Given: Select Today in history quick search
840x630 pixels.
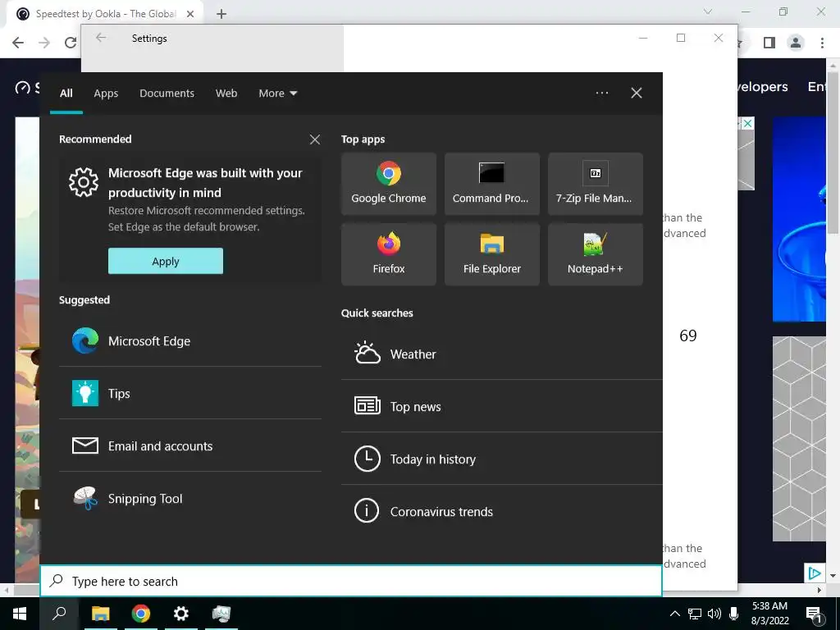Looking at the screenshot, I should [501, 459].
